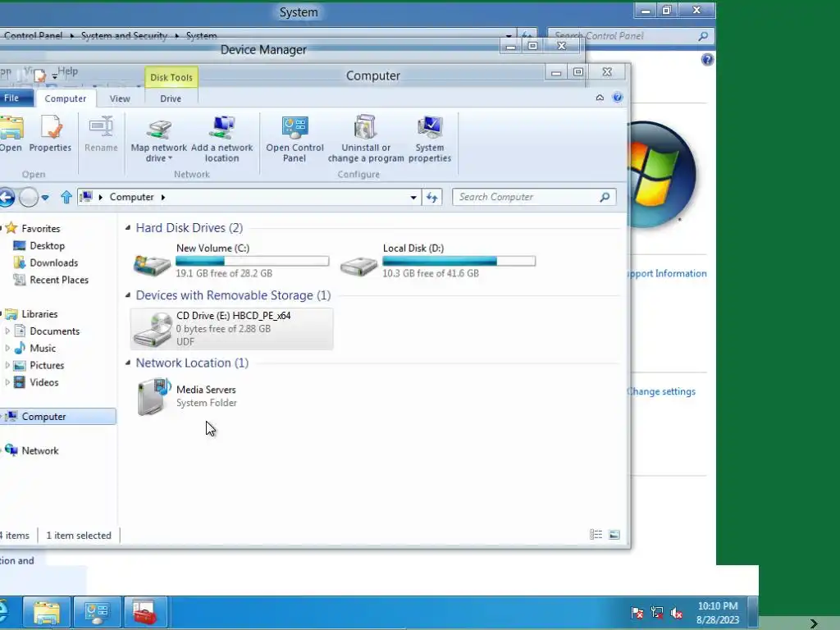Image resolution: width=840 pixels, height=630 pixels.
Task: Select Desktop under Favorites
Action: tap(47, 246)
